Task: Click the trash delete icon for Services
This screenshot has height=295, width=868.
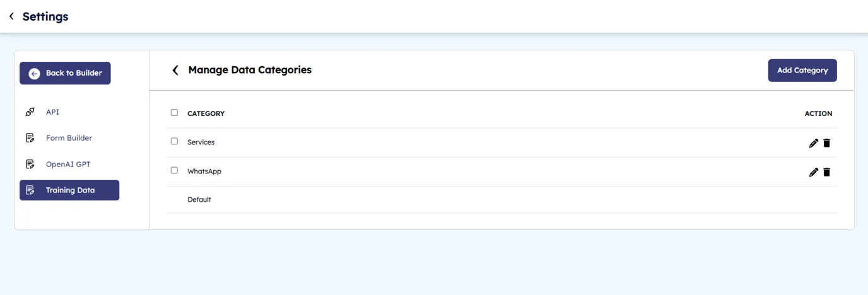Action: pyautogui.click(x=827, y=143)
